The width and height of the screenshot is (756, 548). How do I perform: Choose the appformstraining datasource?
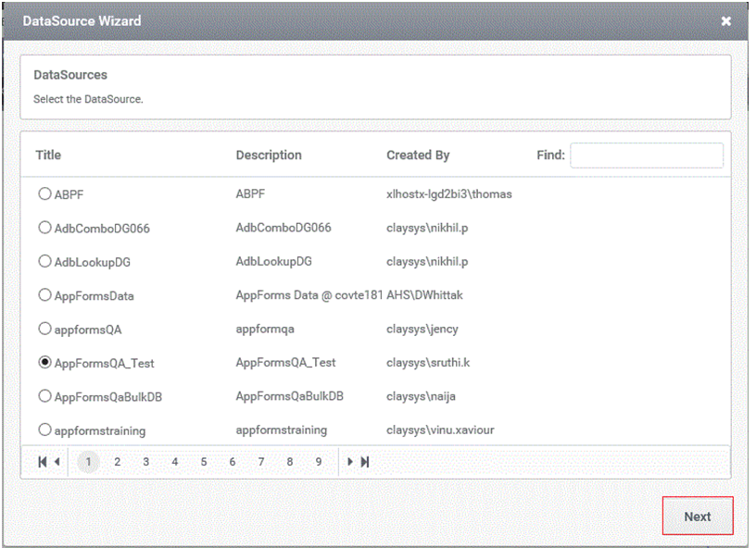pyautogui.click(x=44, y=430)
